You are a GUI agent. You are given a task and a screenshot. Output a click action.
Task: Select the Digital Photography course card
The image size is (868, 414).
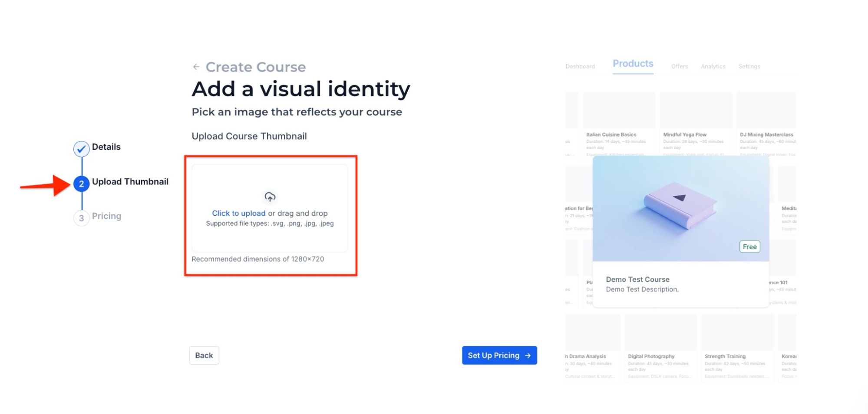[660, 347]
